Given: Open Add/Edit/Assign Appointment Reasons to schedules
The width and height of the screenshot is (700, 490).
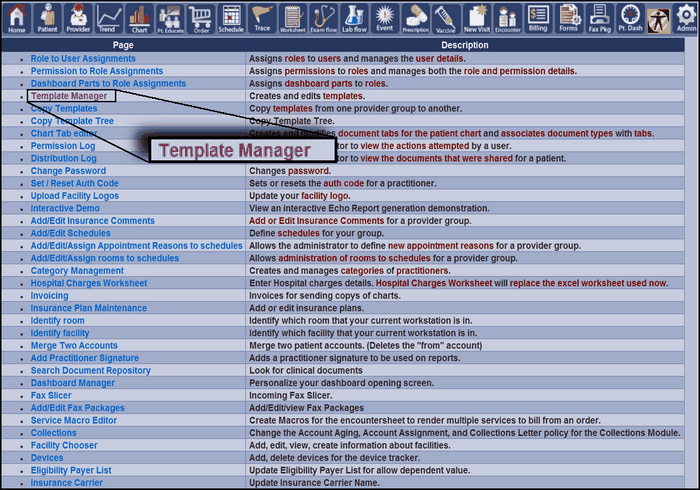Looking at the screenshot, I should 137,246.
